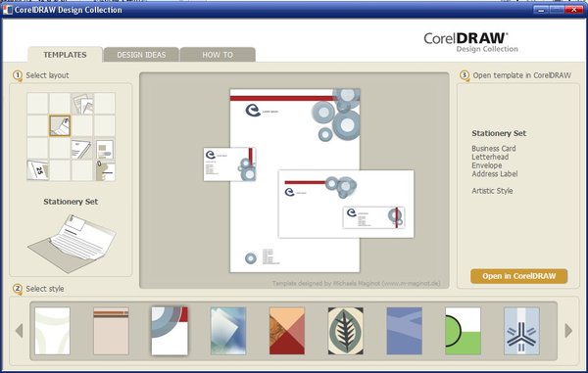Click 'Open template in CorelDRAW' step label
The image size is (588, 373).
tap(522, 75)
